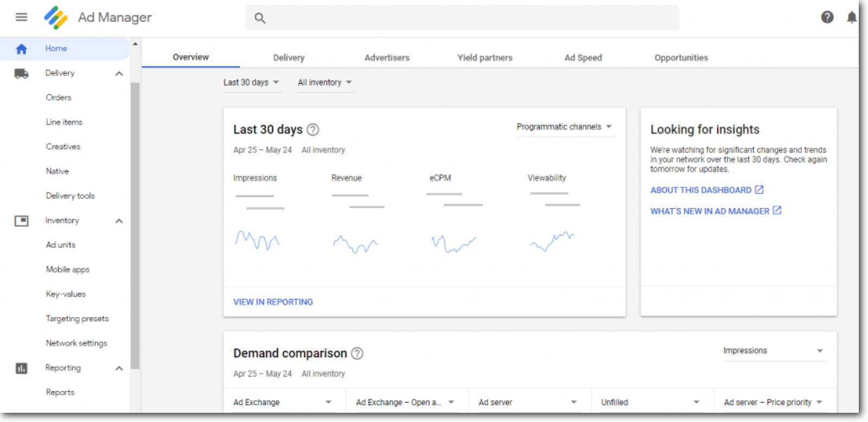Click the search input field
Image resolution: width=868 pixels, height=422 pixels.
(x=462, y=18)
